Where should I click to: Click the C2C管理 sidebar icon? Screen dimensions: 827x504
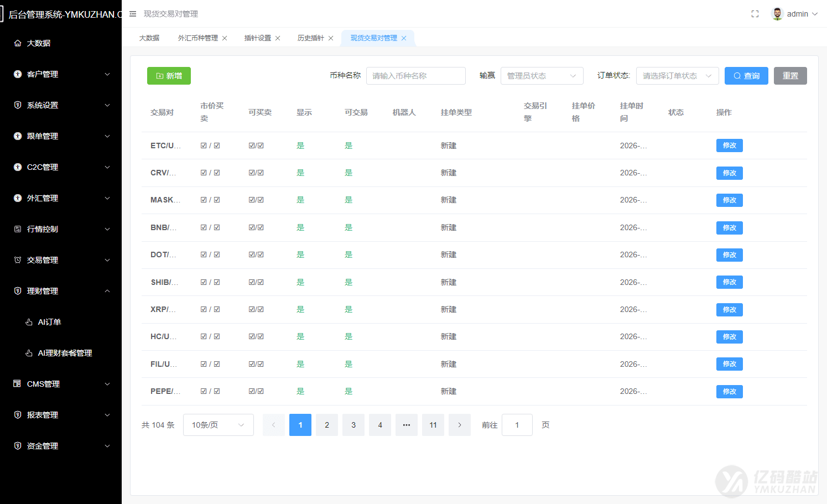click(18, 167)
